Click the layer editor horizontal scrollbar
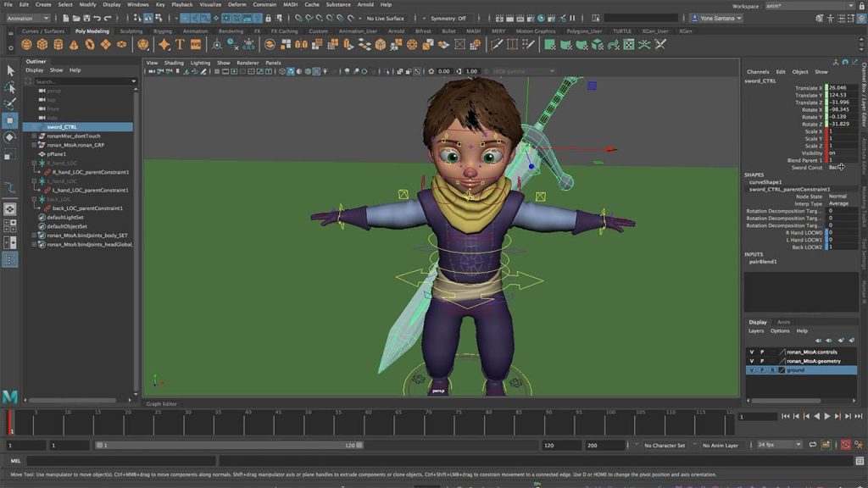 pyautogui.click(x=786, y=401)
